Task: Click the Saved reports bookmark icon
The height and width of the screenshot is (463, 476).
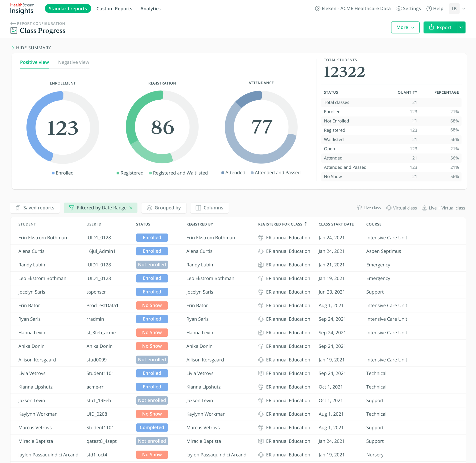Action: click(18, 208)
